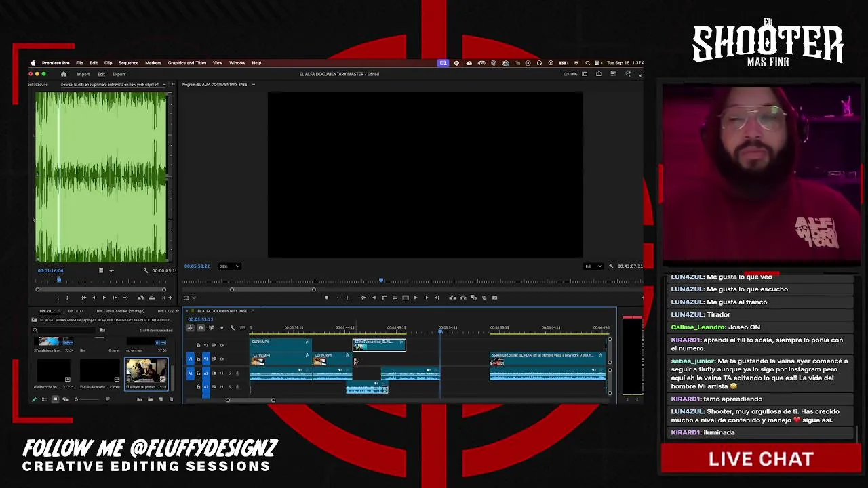Open source monitor Button Editor plus
The width and height of the screenshot is (868, 488).
(x=170, y=298)
